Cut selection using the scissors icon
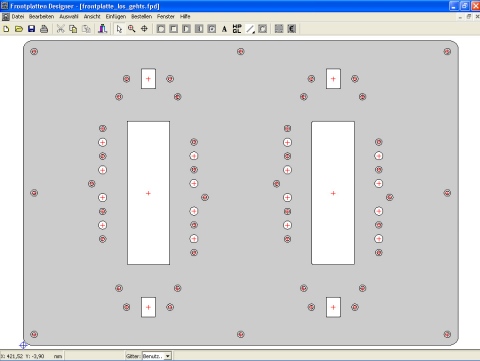 pos(60,29)
